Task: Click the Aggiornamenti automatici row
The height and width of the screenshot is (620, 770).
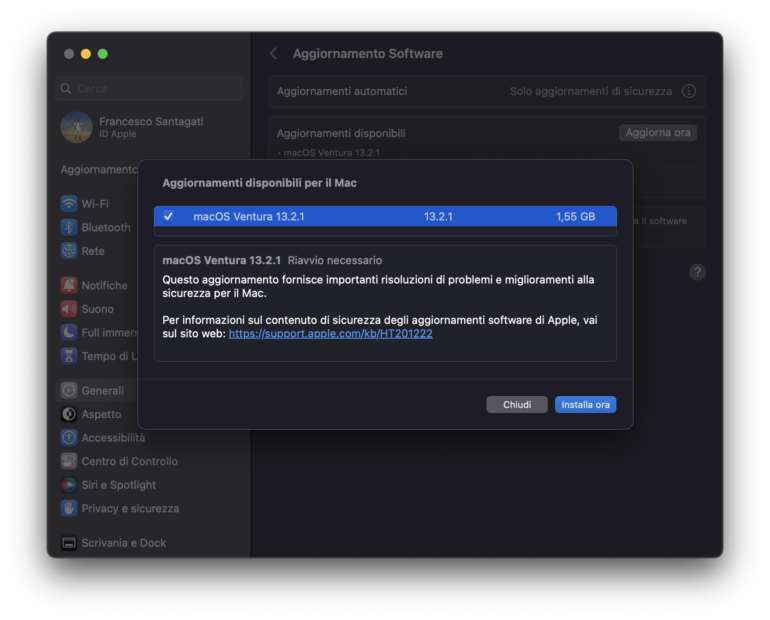Action: [x=487, y=91]
